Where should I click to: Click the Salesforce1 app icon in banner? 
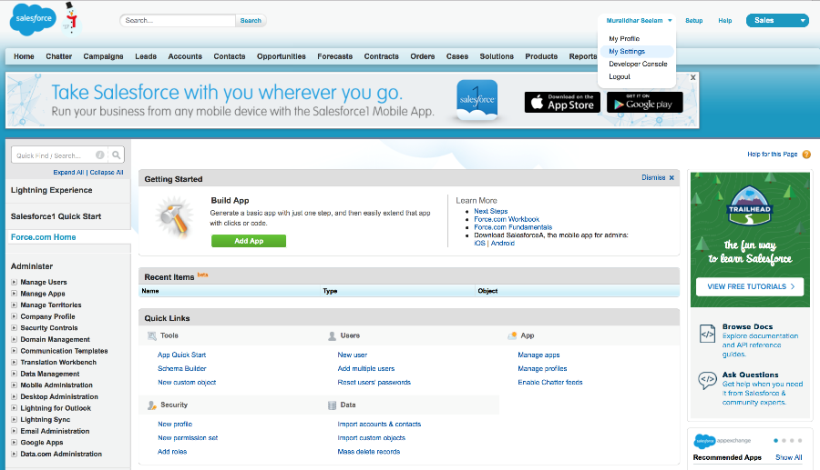coord(477,99)
